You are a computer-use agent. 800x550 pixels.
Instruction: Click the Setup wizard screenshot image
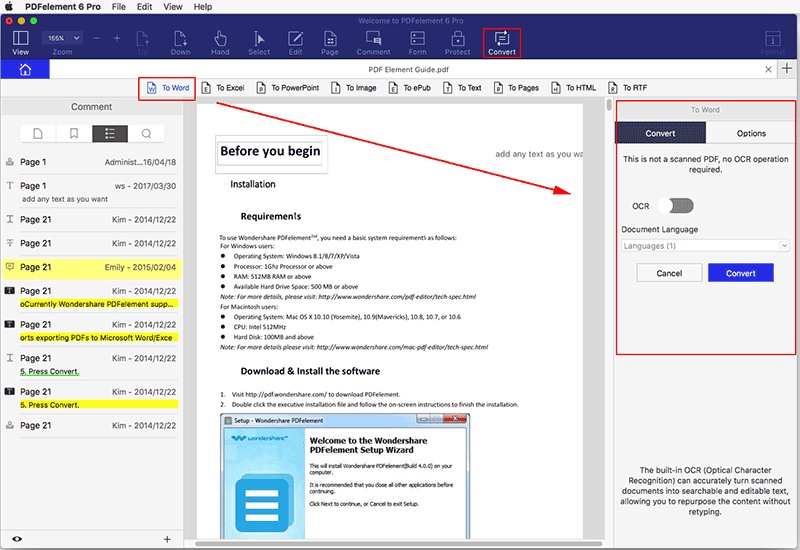click(345, 476)
